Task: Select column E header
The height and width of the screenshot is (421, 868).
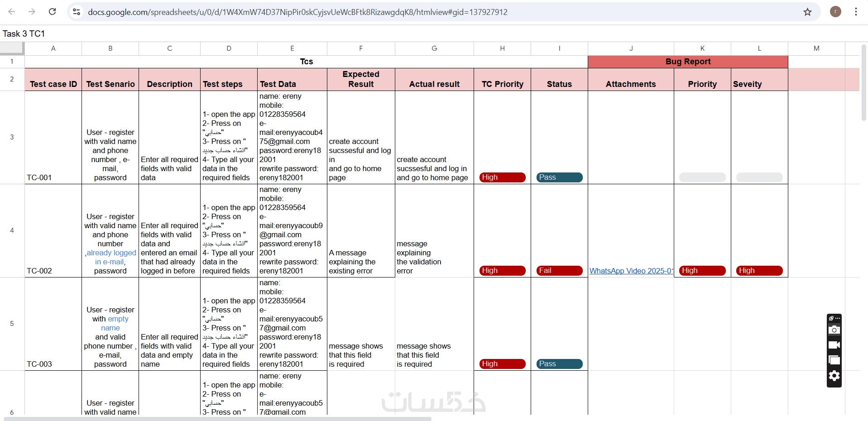Action: coord(293,48)
